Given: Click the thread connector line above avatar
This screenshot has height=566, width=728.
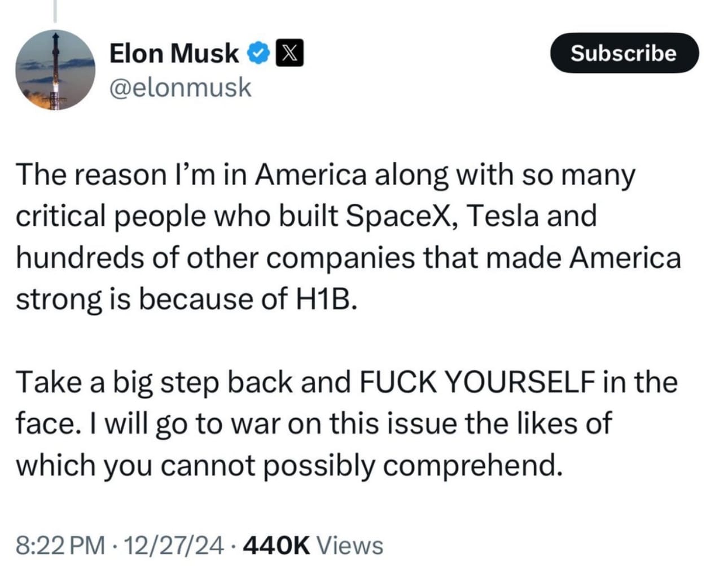Looking at the screenshot, I should tap(55, 11).
